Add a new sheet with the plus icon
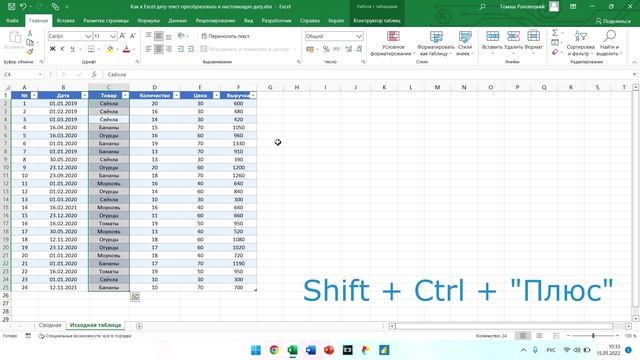This screenshot has width=640, height=360. point(139,326)
